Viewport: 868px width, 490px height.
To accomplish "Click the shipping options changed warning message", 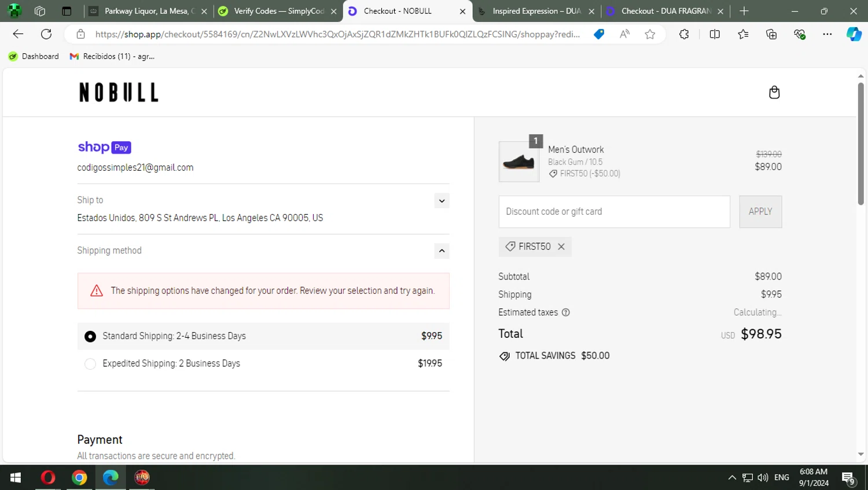I will click(263, 291).
